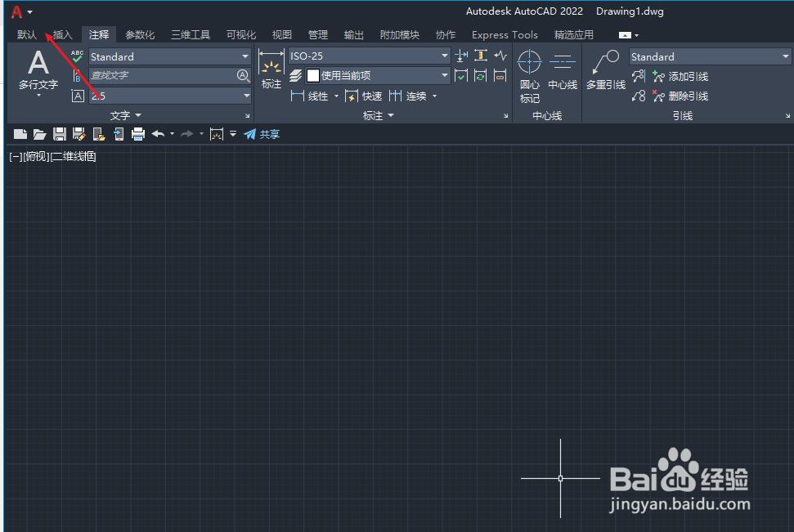The height and width of the screenshot is (532, 794).
Task: Open the multileader style Standard dropdown
Action: tap(710, 56)
